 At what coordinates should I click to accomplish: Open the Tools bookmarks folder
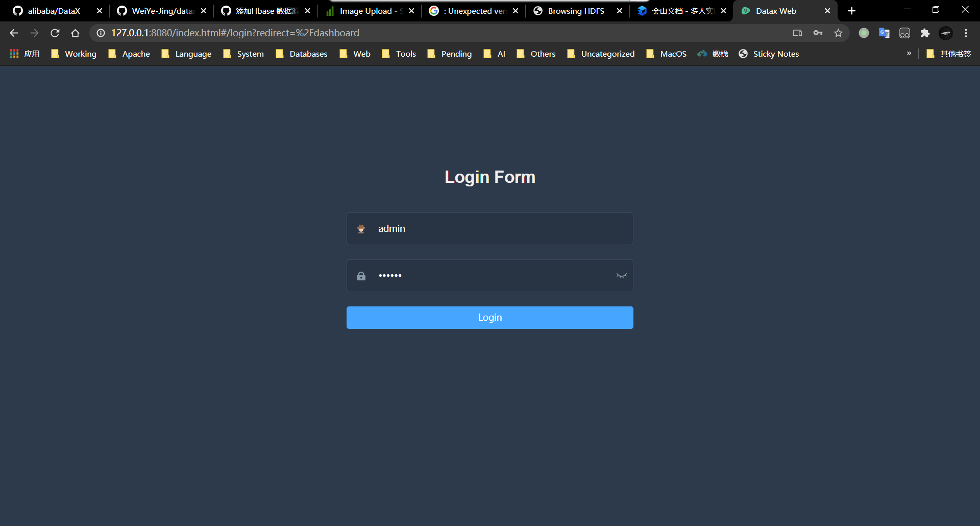click(399, 54)
